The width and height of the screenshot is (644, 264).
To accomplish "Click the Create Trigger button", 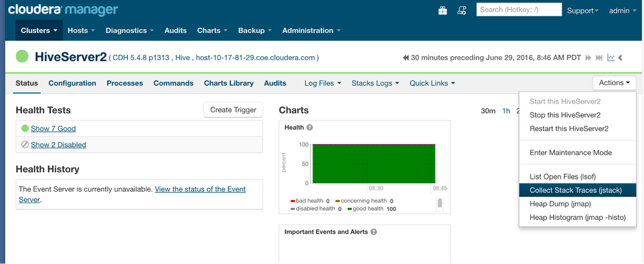I will click(233, 110).
